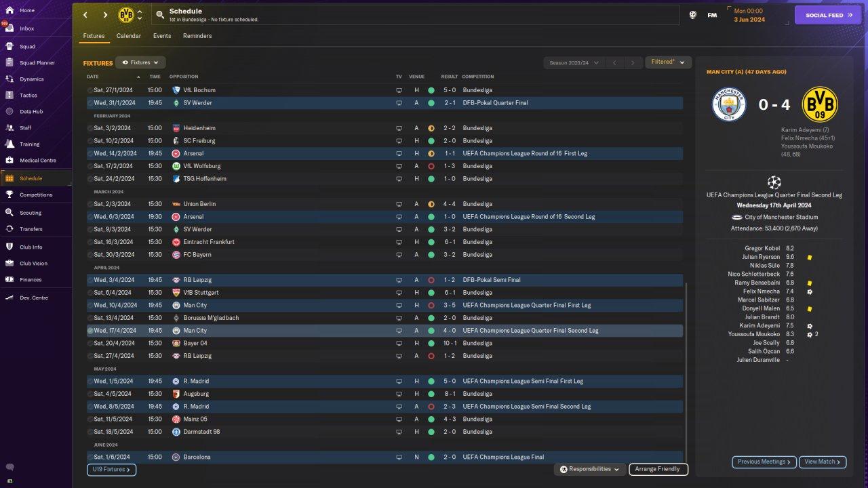Switch to the Reminders tab

197,36
